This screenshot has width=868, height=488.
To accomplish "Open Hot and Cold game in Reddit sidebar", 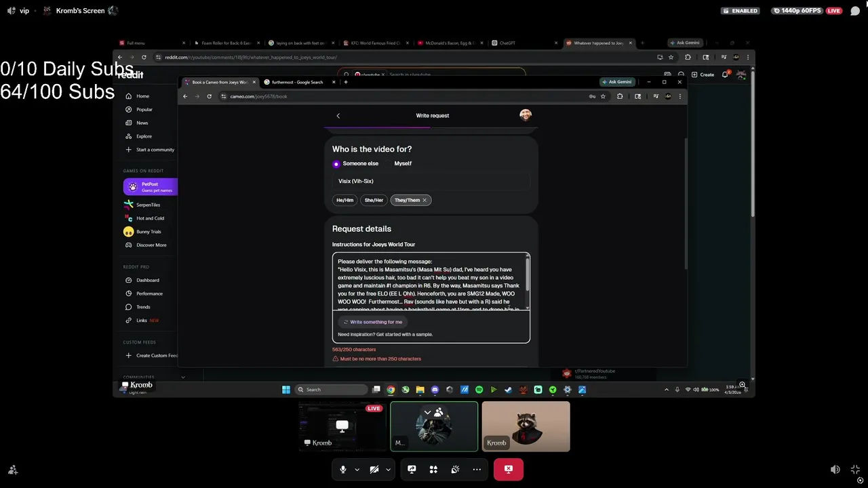I will click(x=150, y=218).
